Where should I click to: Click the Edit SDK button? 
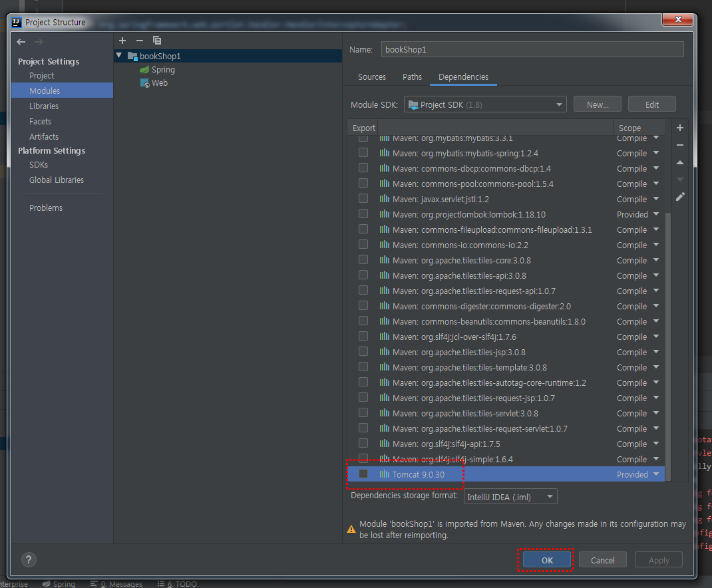tap(651, 104)
